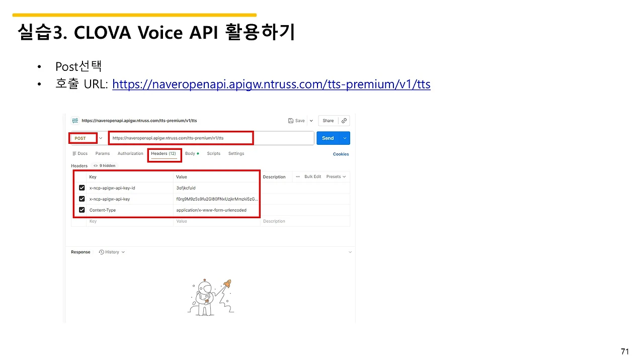Uncheck the x-ncp-apigw-api-key-id header row
The image size is (644, 362).
(x=82, y=188)
